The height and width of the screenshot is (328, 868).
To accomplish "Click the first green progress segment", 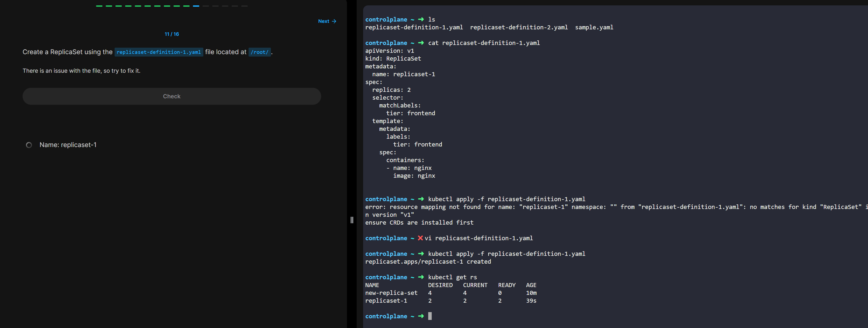I will pos(99,6).
